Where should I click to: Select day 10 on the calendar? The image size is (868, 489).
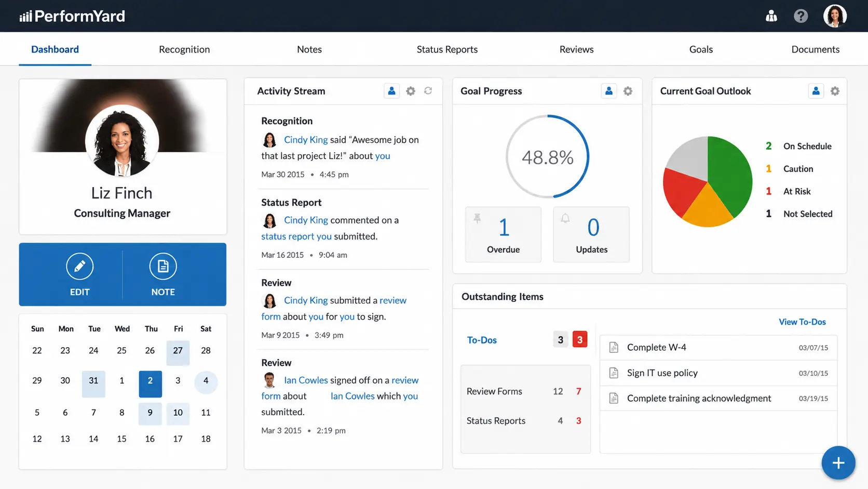(x=178, y=413)
